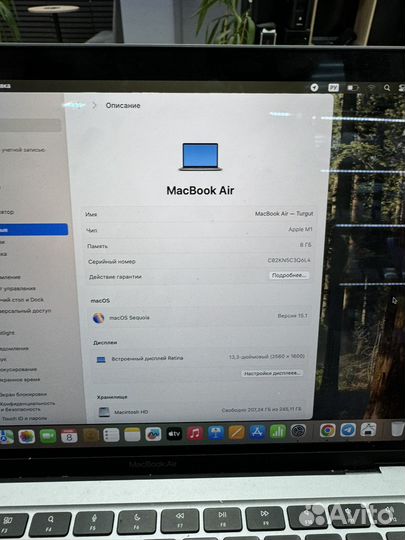Click the sidebar search field

[x=30, y=125]
